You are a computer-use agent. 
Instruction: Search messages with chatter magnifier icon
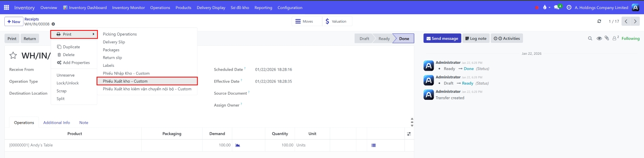click(590, 39)
